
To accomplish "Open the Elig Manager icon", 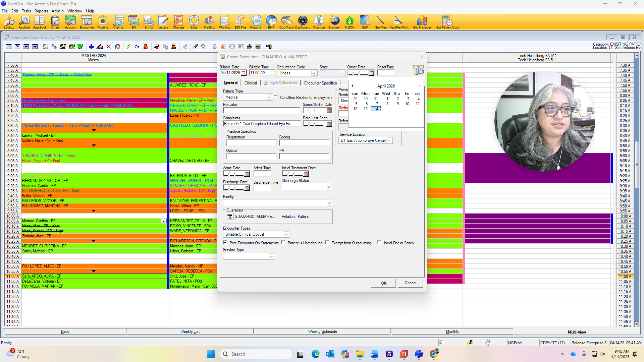I will tap(422, 22).
